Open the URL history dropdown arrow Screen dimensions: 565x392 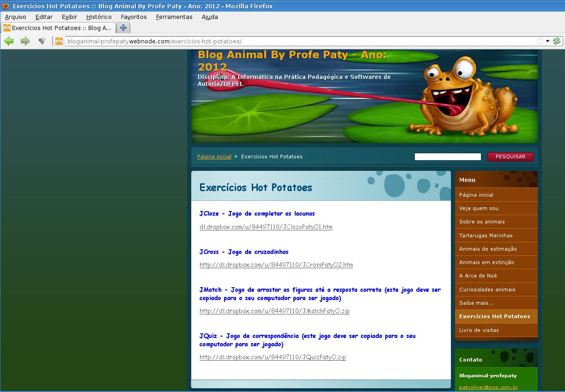[x=548, y=41]
